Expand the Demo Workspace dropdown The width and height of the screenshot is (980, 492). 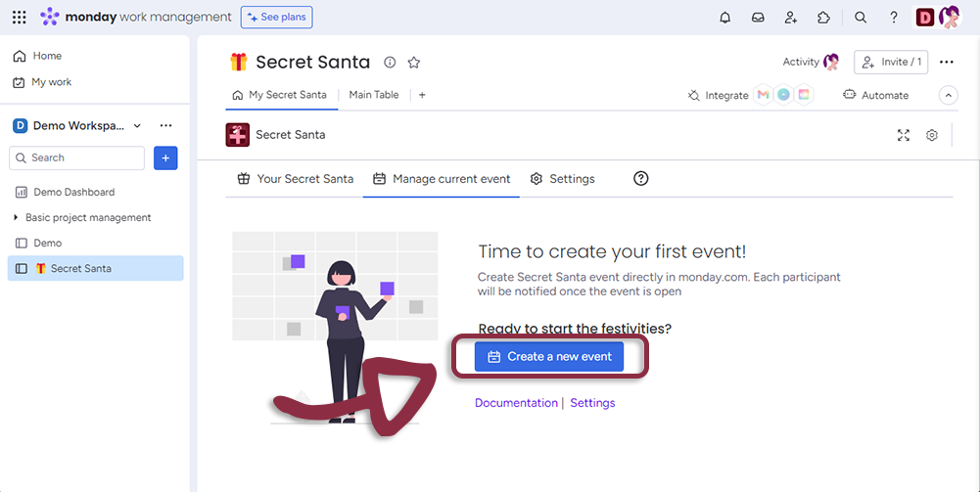137,125
